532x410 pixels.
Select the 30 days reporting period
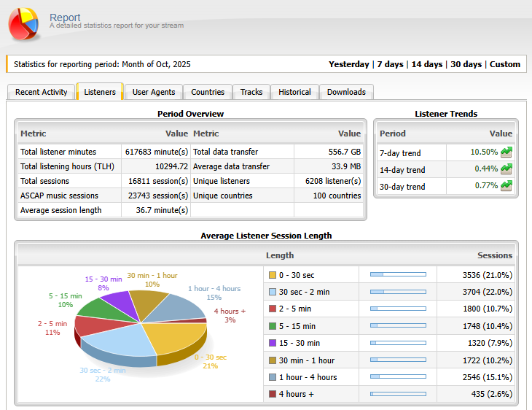[x=466, y=64]
